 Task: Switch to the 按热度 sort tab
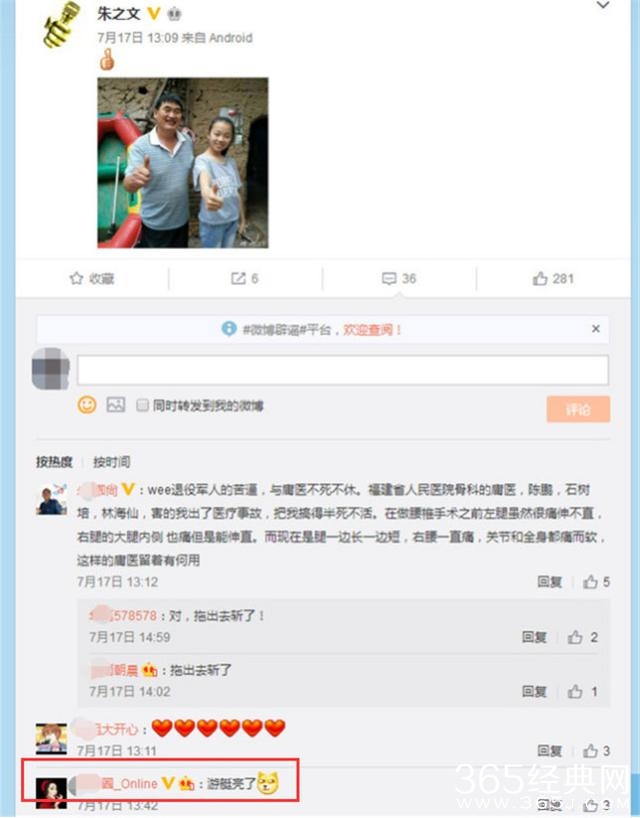pyautogui.click(x=54, y=462)
